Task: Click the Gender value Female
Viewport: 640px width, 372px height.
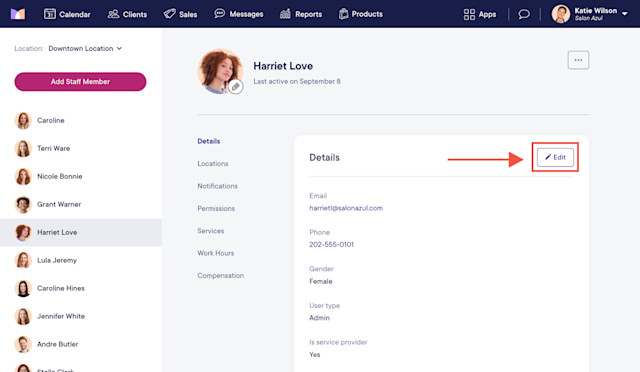Action: [321, 281]
